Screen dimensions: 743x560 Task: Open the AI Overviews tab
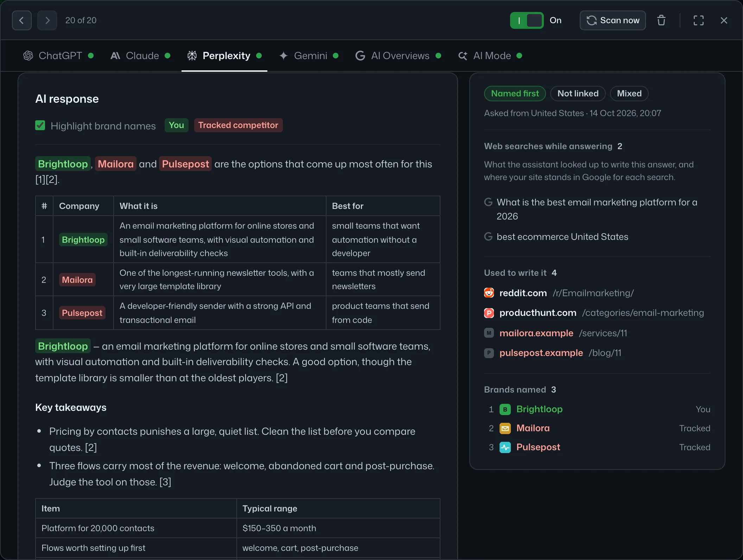point(398,56)
